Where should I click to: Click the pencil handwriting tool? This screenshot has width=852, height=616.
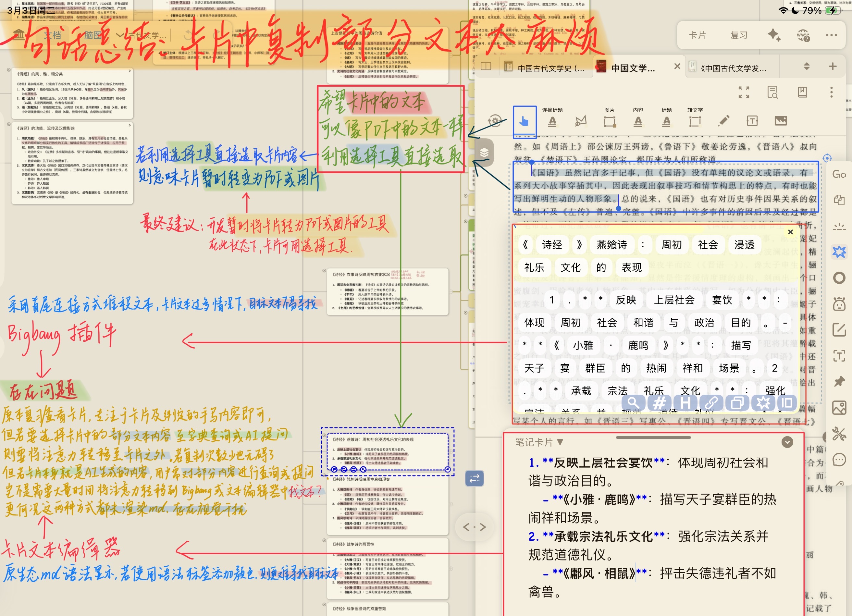coord(723,120)
